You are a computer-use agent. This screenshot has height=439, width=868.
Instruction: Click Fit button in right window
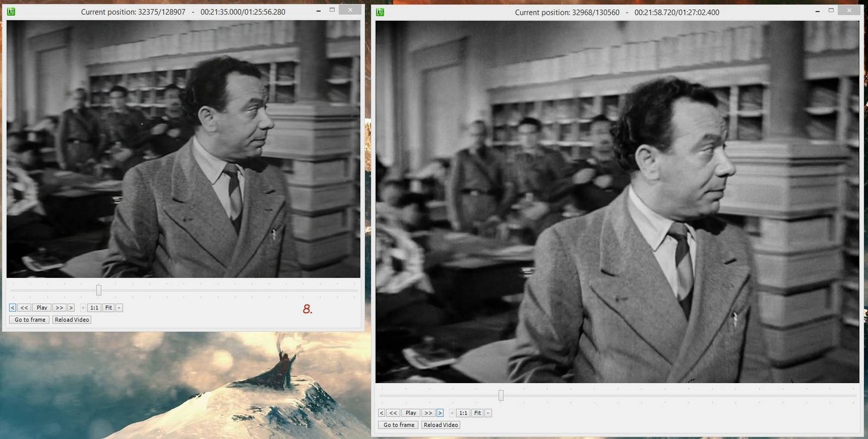[x=477, y=413]
